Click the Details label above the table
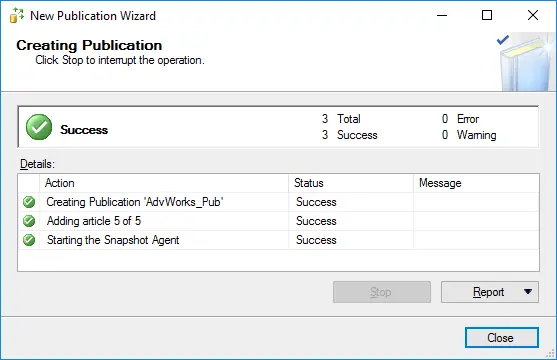The width and height of the screenshot is (557, 360). tap(37, 164)
